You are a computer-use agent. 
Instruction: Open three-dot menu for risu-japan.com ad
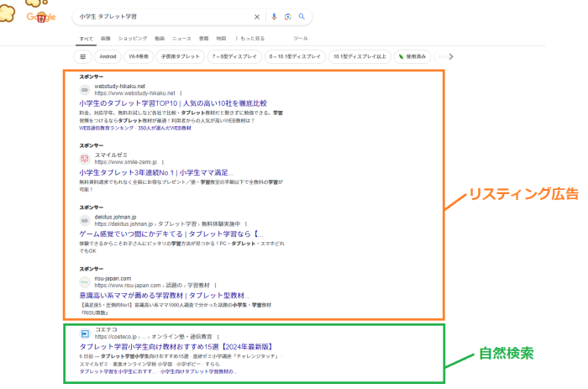tap(216, 286)
